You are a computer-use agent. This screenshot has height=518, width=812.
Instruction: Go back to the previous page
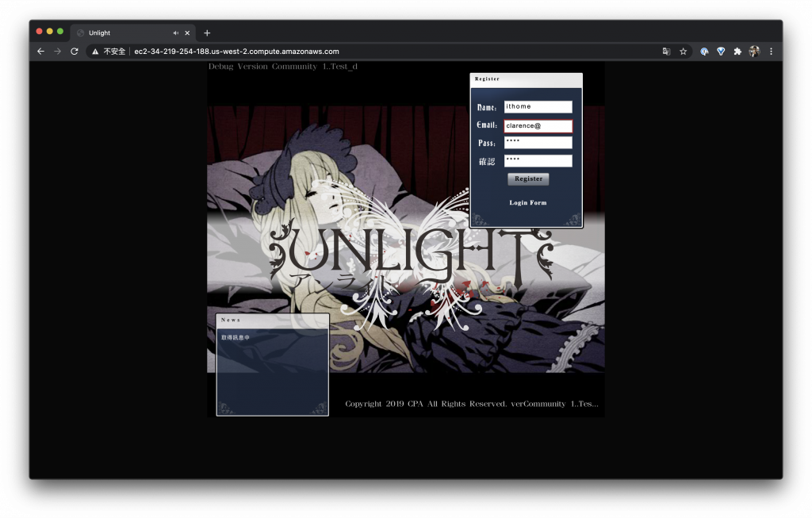click(x=41, y=52)
